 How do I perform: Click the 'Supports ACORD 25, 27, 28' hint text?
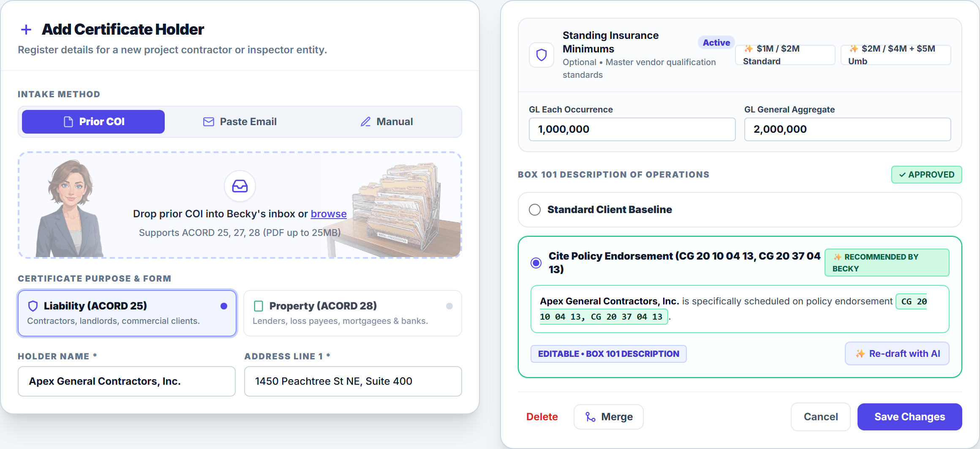tap(240, 233)
